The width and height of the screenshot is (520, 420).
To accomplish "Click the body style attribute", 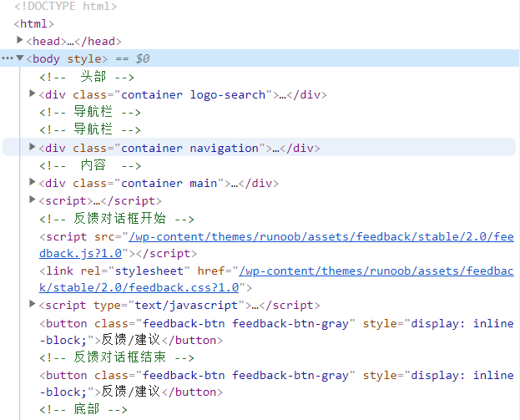I will point(84,59).
